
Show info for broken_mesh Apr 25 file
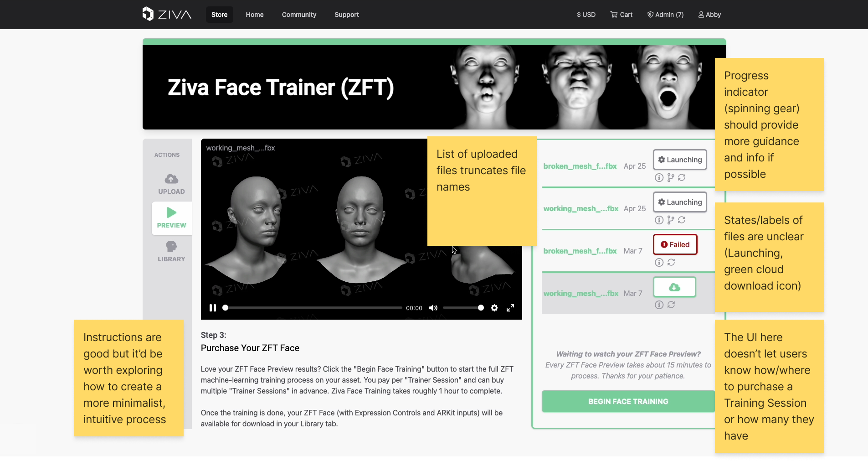[x=659, y=178]
